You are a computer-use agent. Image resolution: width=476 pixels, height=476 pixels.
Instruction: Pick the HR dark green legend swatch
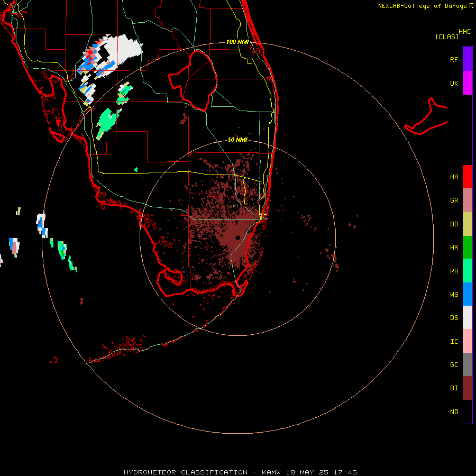pos(467,248)
